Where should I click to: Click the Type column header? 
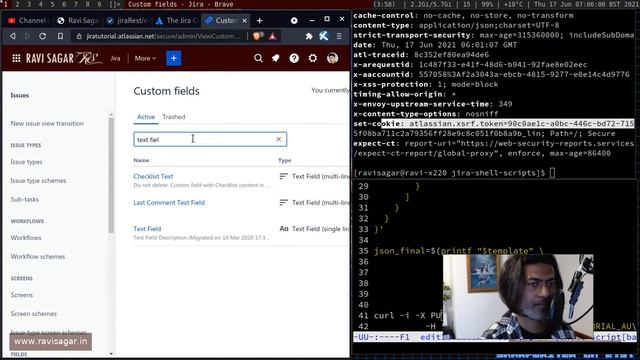284,160
